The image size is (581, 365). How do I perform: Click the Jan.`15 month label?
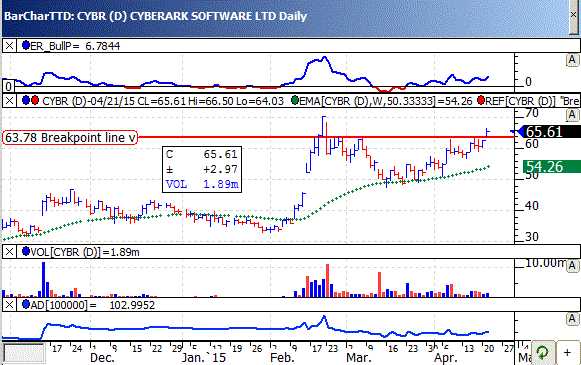[203, 358]
